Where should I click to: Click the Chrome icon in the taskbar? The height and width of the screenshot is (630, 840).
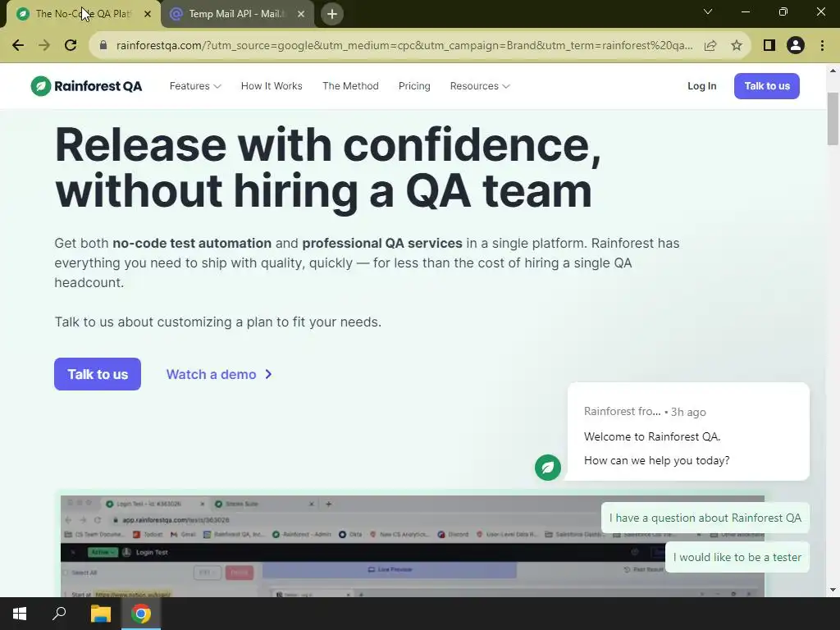point(141,614)
